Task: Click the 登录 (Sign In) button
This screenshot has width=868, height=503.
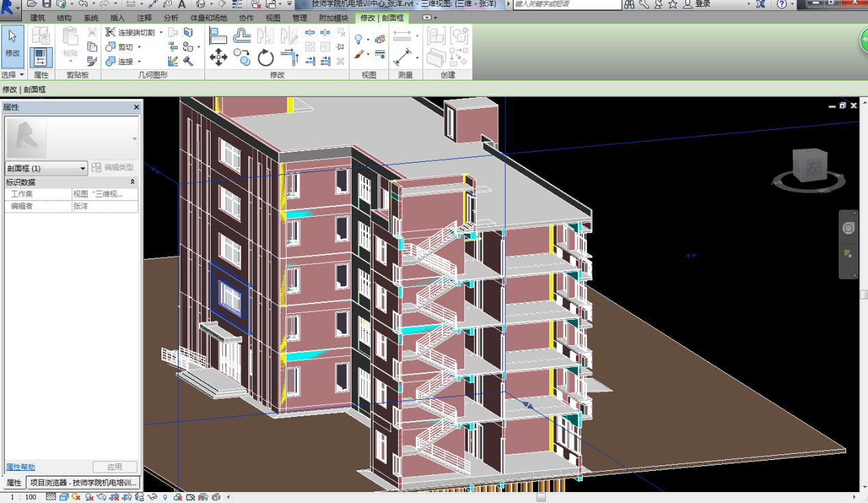Action: (x=702, y=4)
